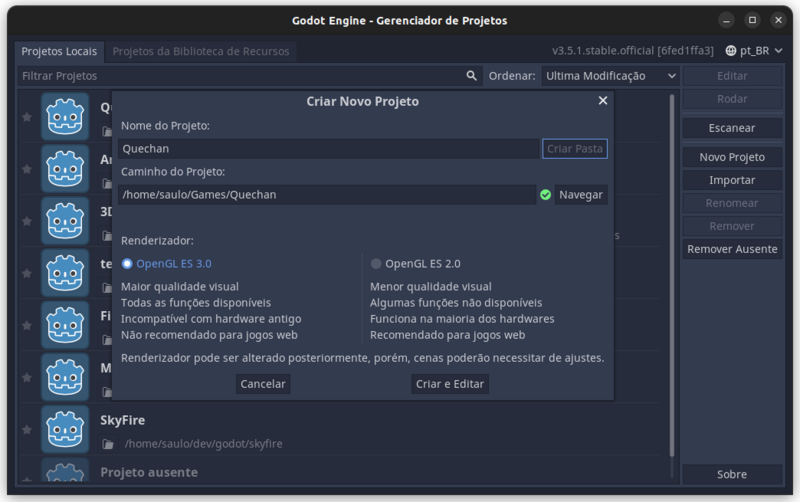Click the Navegar button
Image resolution: width=800 pixels, height=502 pixels.
(x=581, y=195)
